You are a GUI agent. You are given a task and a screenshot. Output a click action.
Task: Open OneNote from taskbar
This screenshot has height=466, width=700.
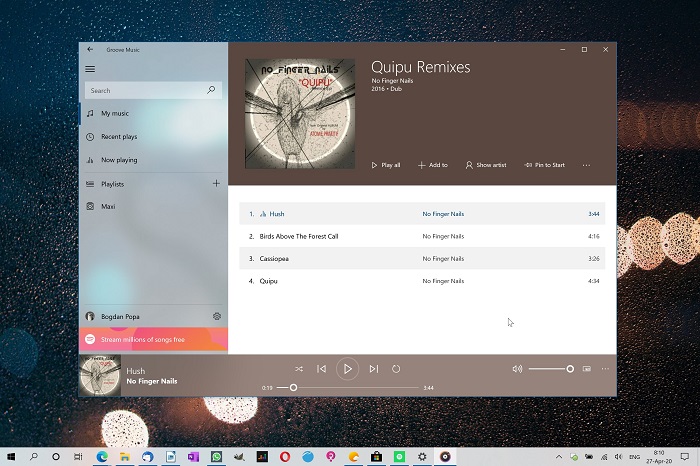click(x=193, y=457)
